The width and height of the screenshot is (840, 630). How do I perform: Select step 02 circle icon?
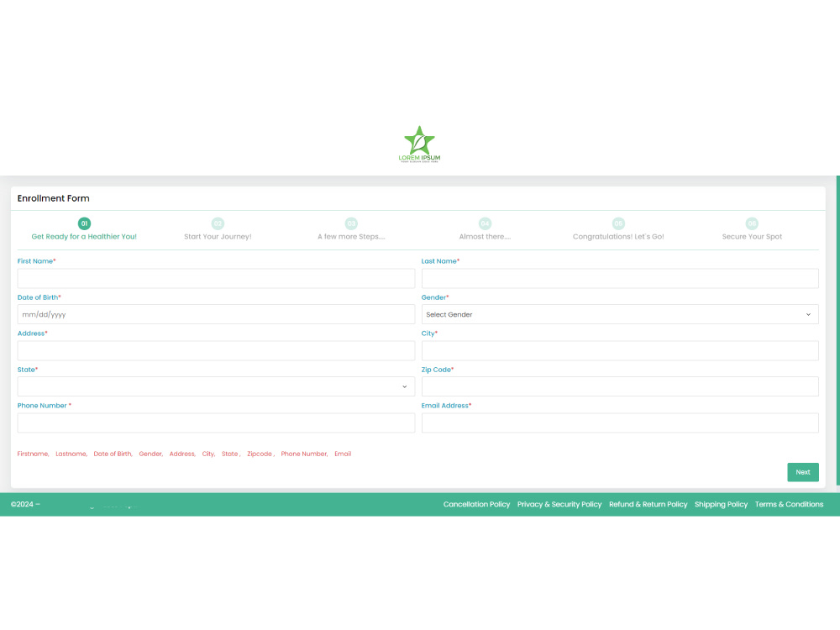(218, 223)
